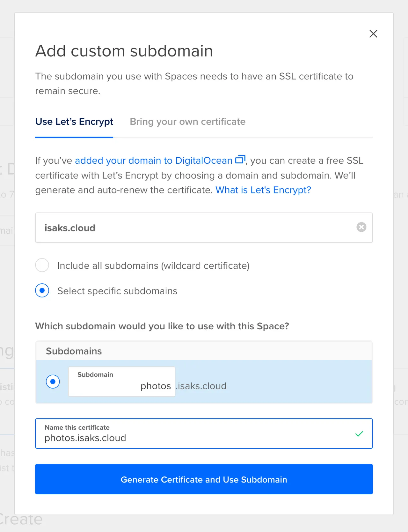Click the .isaks.cloud suffix text
This screenshot has width=408, height=532.
[x=201, y=386]
